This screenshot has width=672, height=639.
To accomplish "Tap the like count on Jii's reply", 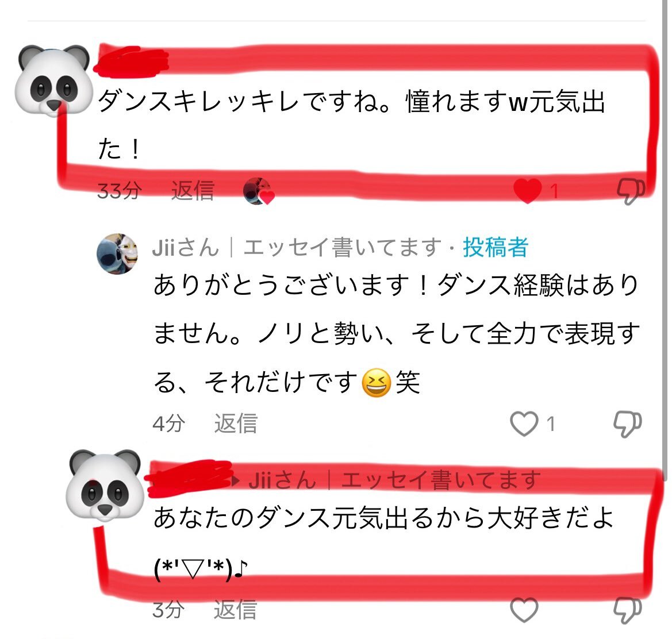I will click(x=551, y=425).
